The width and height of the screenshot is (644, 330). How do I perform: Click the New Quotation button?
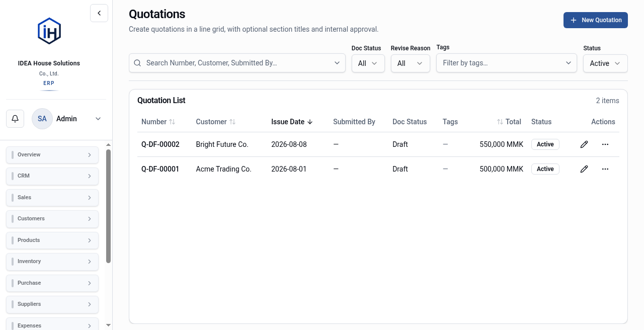coord(596,20)
